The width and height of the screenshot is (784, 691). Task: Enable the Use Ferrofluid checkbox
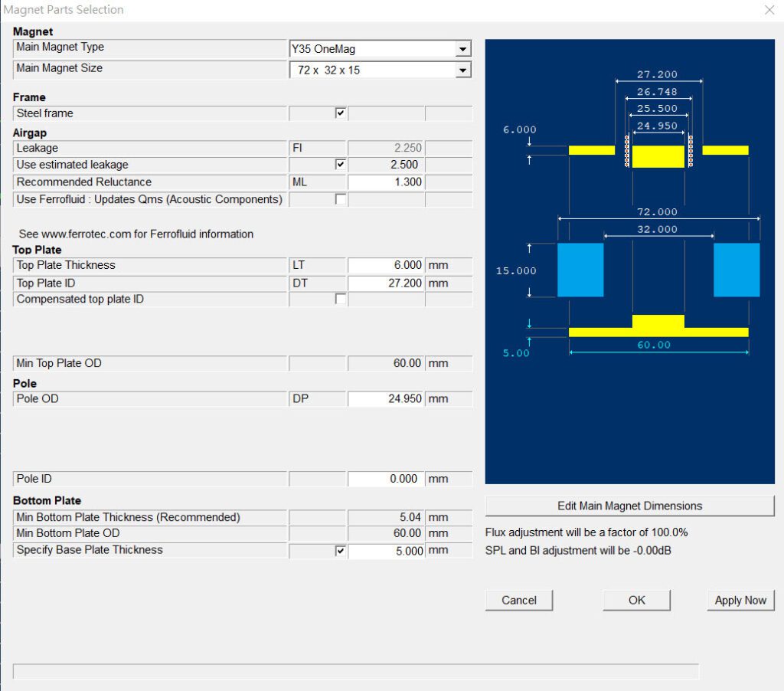[x=341, y=199]
